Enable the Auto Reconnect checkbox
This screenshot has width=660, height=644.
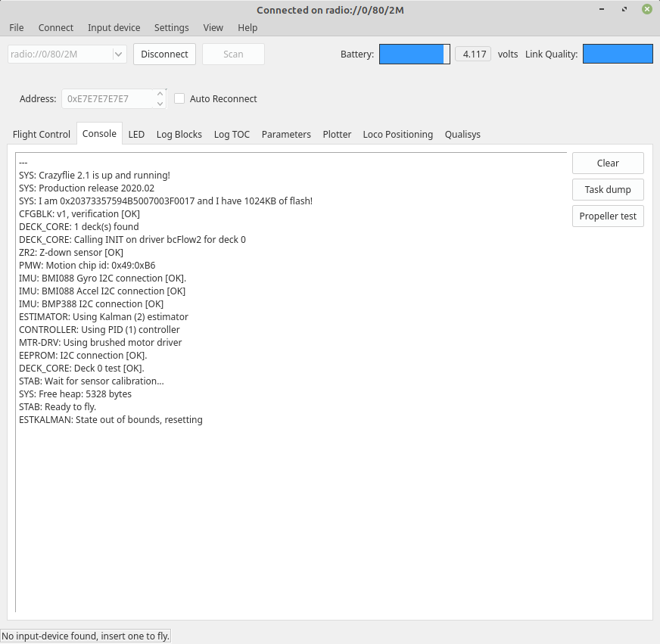click(x=180, y=98)
